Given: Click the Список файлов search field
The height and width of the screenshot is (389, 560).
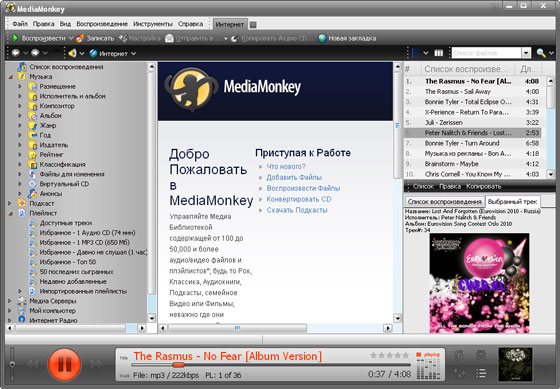Looking at the screenshot, I should click(486, 53).
